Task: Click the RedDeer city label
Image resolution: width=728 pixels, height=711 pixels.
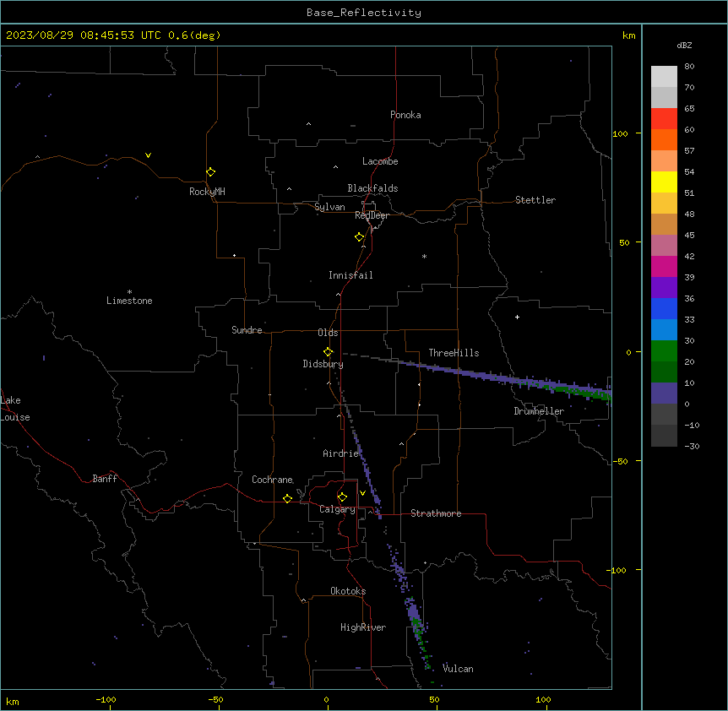Action: coord(372,214)
